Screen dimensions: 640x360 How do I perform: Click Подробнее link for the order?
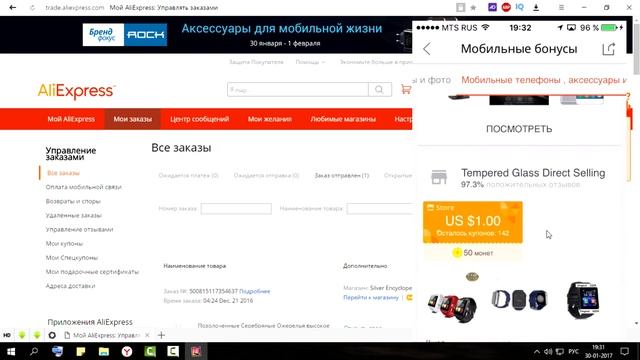(255, 291)
